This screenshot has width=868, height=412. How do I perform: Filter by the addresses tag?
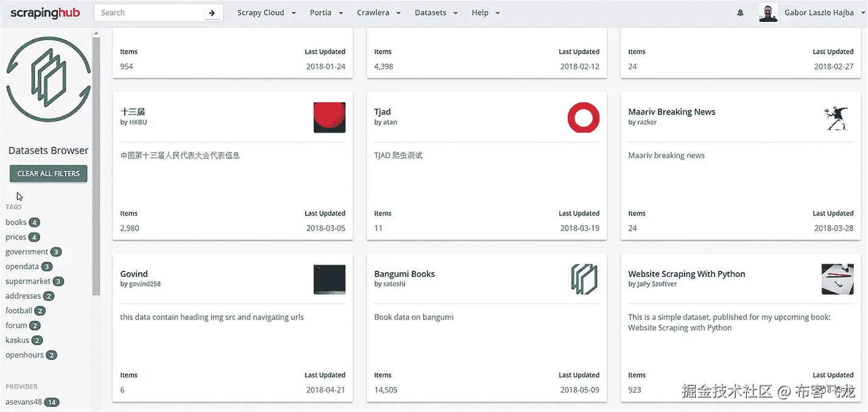point(30,296)
